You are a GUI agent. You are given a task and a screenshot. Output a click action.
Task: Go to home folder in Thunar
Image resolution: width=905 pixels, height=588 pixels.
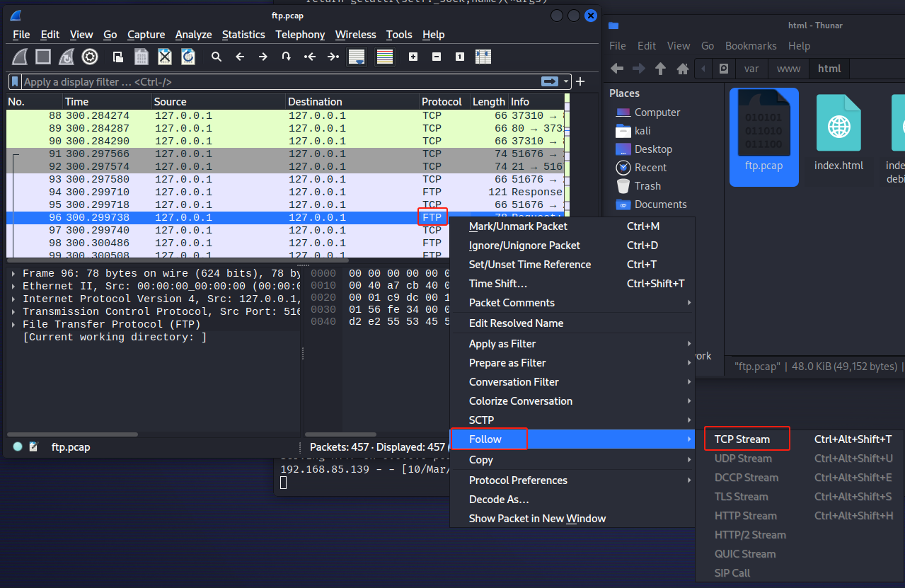pyautogui.click(x=683, y=69)
